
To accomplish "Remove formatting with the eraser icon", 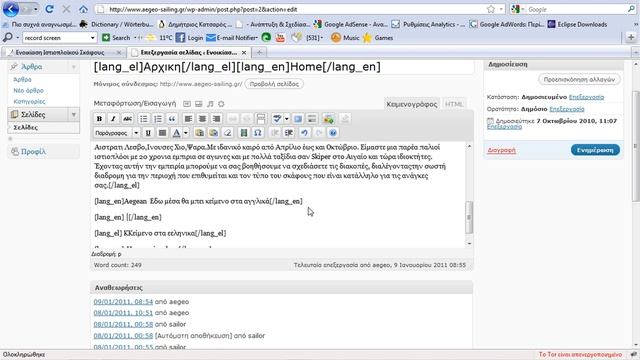I will (227, 133).
